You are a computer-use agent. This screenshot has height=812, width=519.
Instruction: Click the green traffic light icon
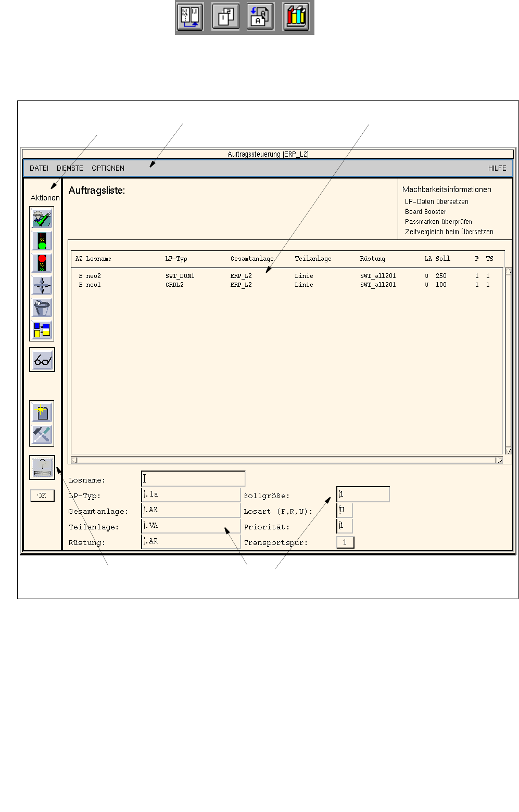point(42,241)
